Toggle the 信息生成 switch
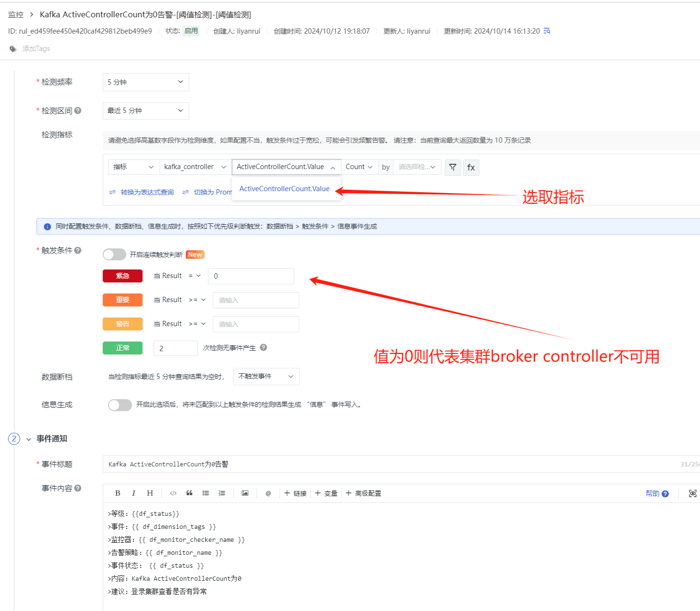700x611 pixels. pyautogui.click(x=120, y=405)
